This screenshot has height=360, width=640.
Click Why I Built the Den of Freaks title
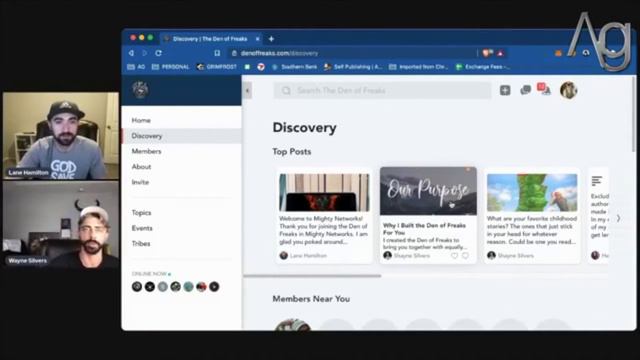pyautogui.click(x=424, y=229)
